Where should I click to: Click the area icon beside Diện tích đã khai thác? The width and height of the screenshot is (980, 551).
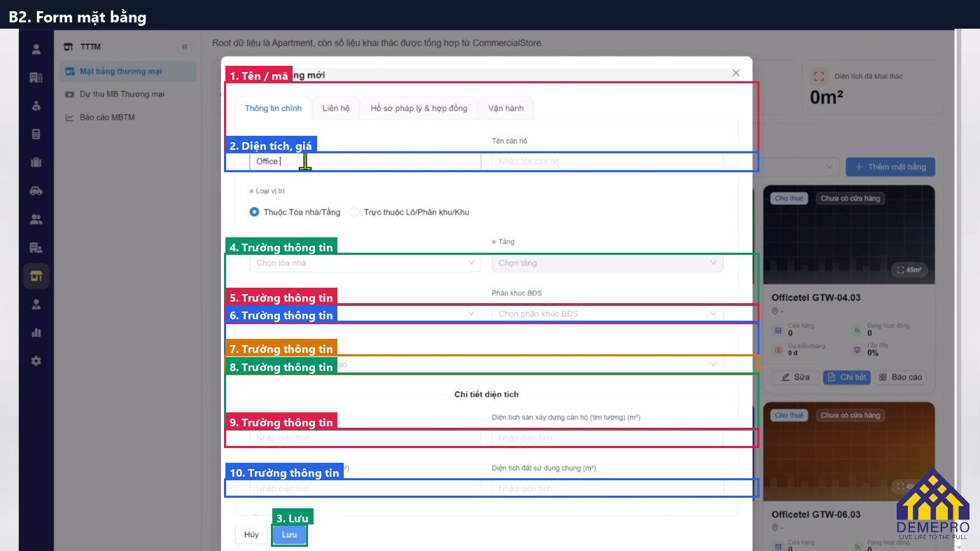820,76
